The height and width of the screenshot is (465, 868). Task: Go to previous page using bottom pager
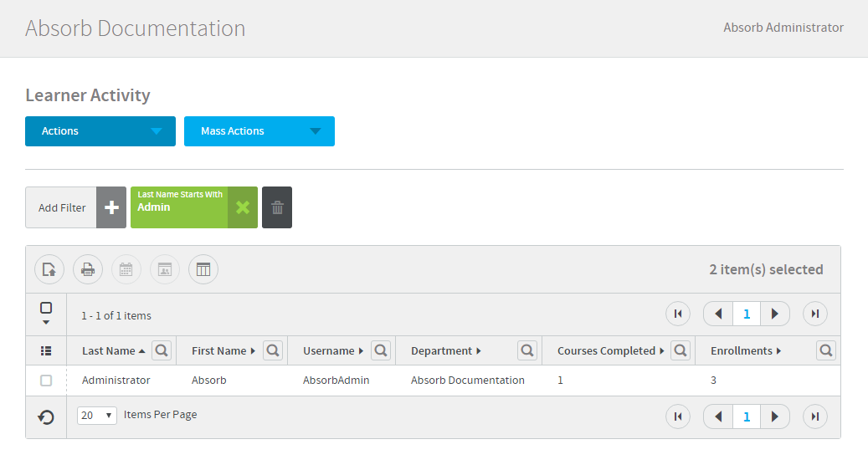(718, 416)
